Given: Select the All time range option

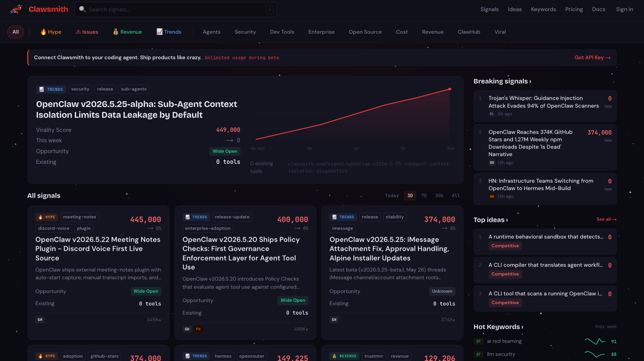Looking at the screenshot, I should point(456,195).
